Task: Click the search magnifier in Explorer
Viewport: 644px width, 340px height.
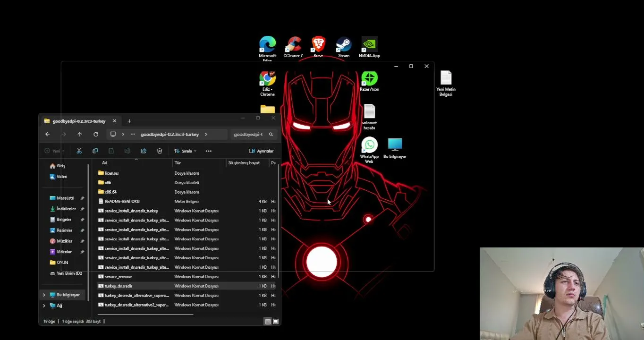Action: coord(271,134)
